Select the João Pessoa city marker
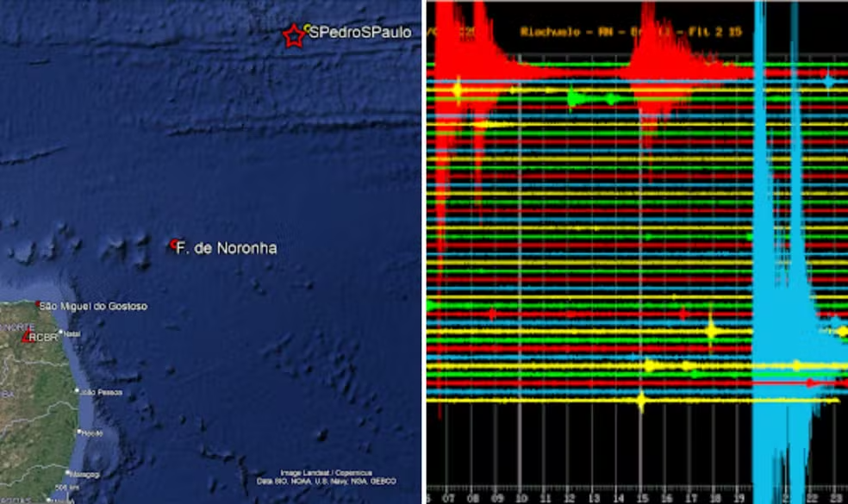The height and width of the screenshot is (504, 848). (x=78, y=391)
